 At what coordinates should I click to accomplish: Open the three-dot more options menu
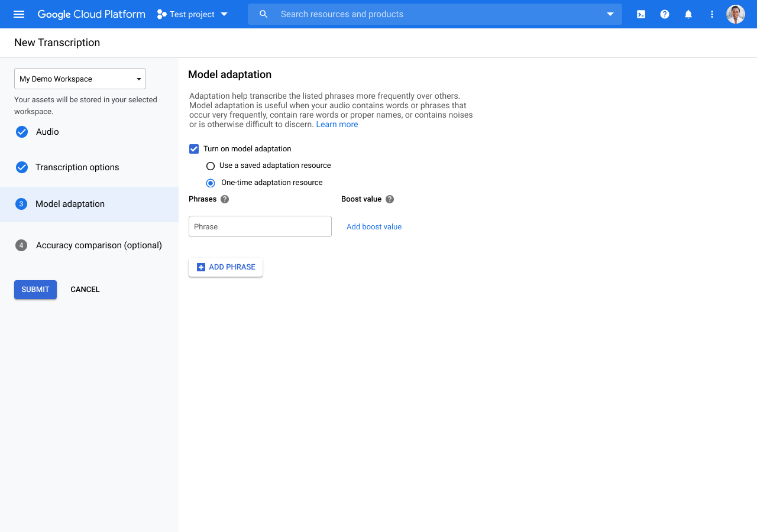712,14
